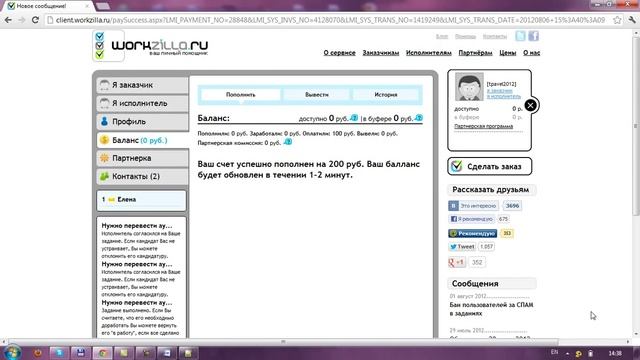Click the horizontal page scrollbar
This screenshot has width=640, height=360.
tap(282, 342)
